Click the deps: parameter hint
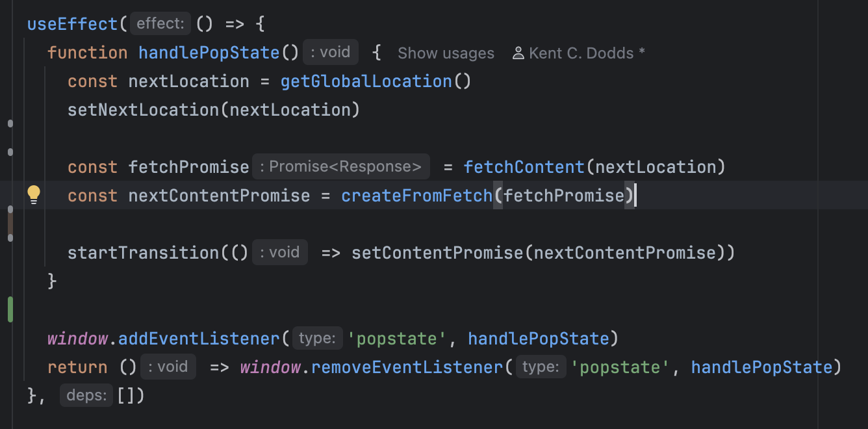 point(86,395)
